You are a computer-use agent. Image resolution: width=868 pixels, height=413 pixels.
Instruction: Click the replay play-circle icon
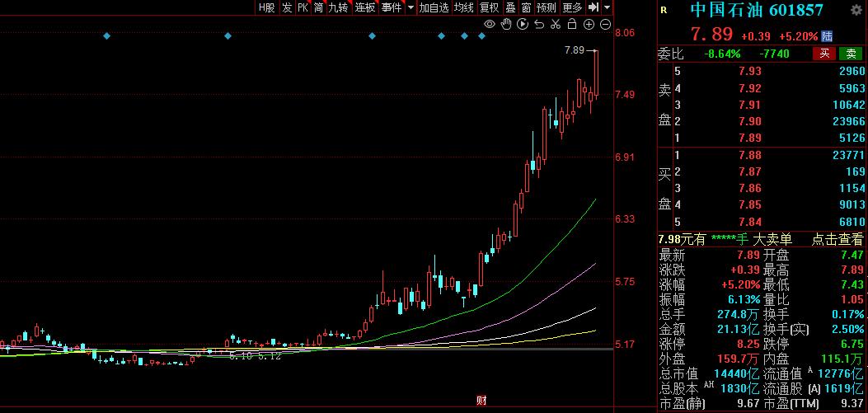[523, 24]
